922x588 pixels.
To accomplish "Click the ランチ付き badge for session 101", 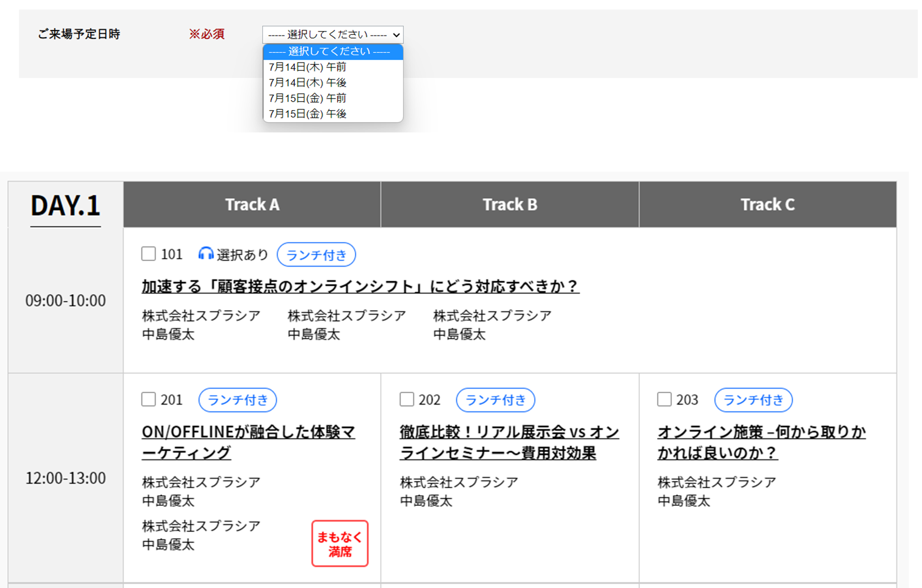I will click(316, 254).
